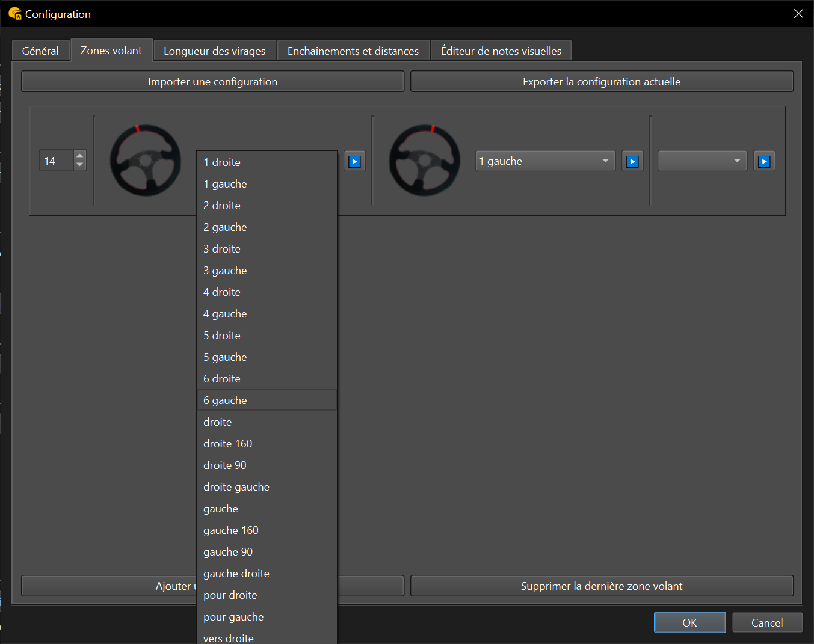Switch to the Général tab
Screen dimensions: 814x644
pyautogui.click(x=40, y=51)
